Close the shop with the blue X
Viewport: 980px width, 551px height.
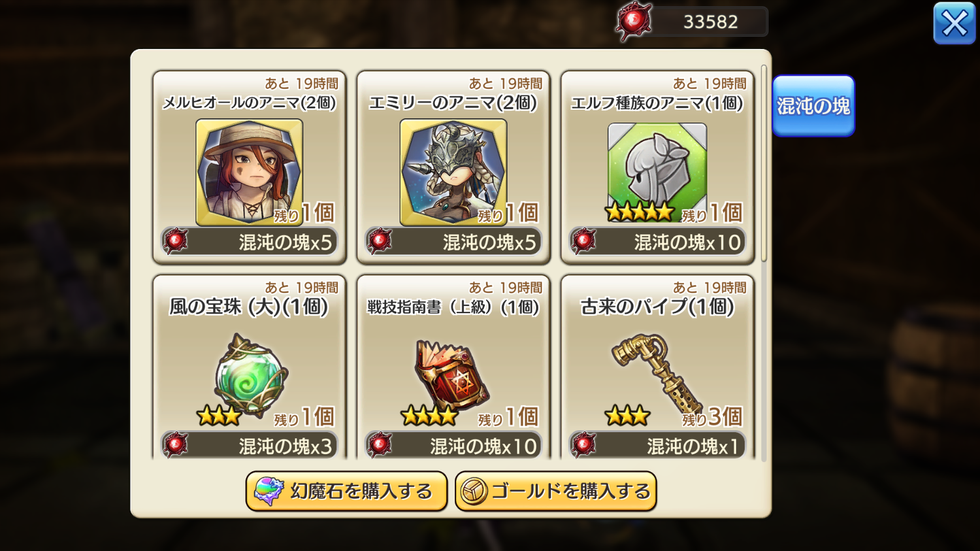pos(955,24)
